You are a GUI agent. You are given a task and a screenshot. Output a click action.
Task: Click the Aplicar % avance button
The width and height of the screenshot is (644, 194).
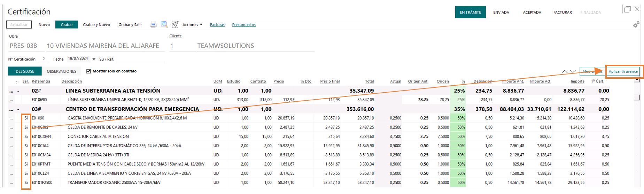tap(623, 71)
